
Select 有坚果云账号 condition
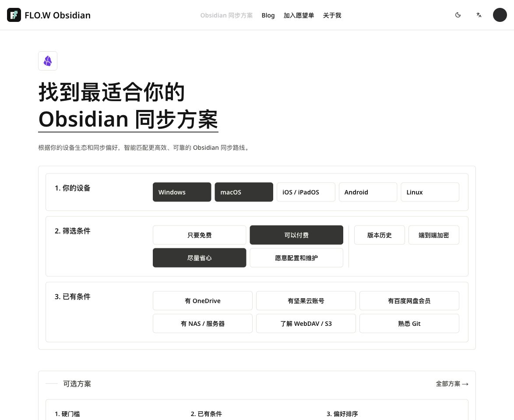tap(306, 300)
